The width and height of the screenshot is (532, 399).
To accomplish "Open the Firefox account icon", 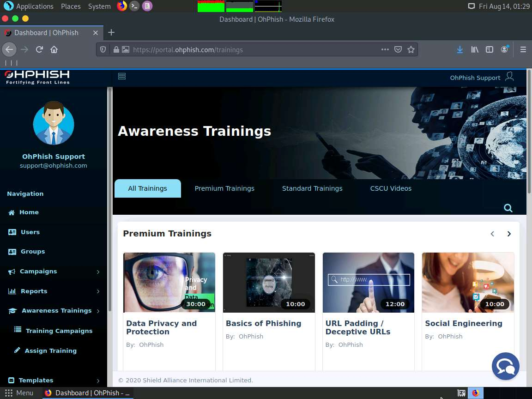I will tap(504, 49).
